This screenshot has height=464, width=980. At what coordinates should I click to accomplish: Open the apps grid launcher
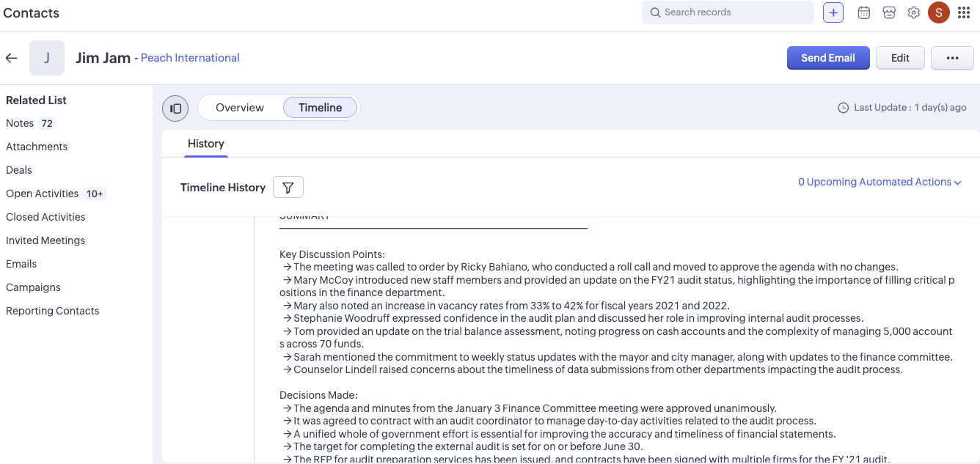965,12
